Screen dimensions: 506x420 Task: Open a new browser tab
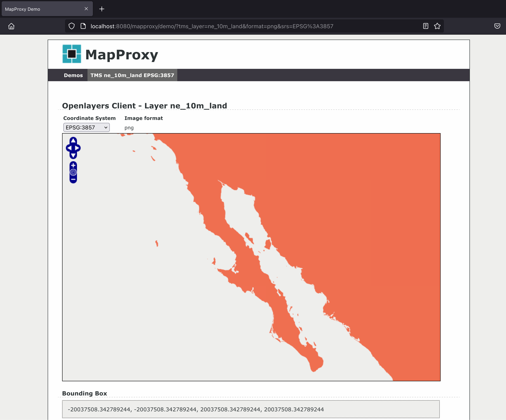[x=102, y=9]
